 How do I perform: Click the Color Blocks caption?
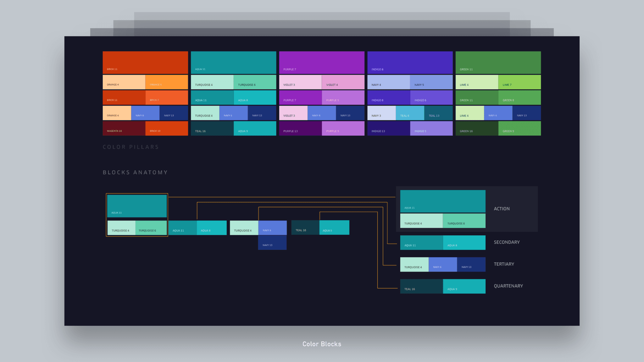coord(322,344)
